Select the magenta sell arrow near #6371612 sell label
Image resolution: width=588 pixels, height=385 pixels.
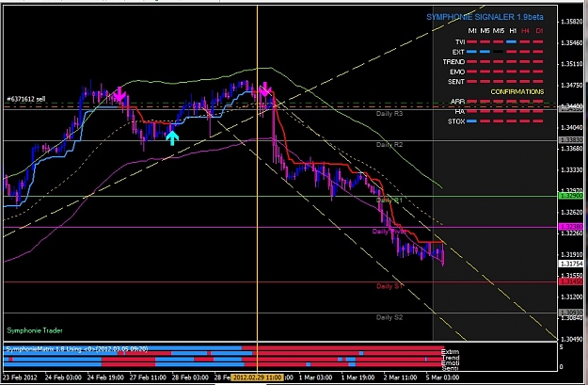tap(119, 94)
